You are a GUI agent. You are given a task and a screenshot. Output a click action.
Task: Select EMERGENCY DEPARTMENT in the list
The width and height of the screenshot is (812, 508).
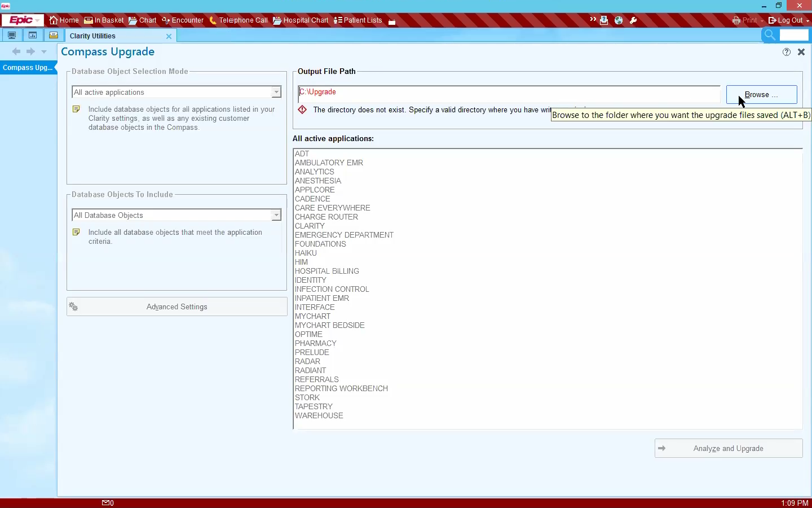coord(344,235)
